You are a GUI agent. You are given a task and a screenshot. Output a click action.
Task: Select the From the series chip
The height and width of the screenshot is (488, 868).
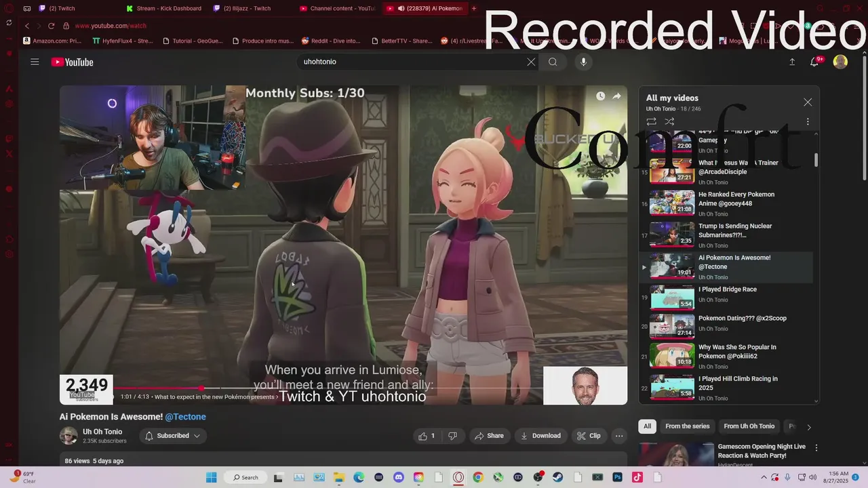pyautogui.click(x=687, y=426)
